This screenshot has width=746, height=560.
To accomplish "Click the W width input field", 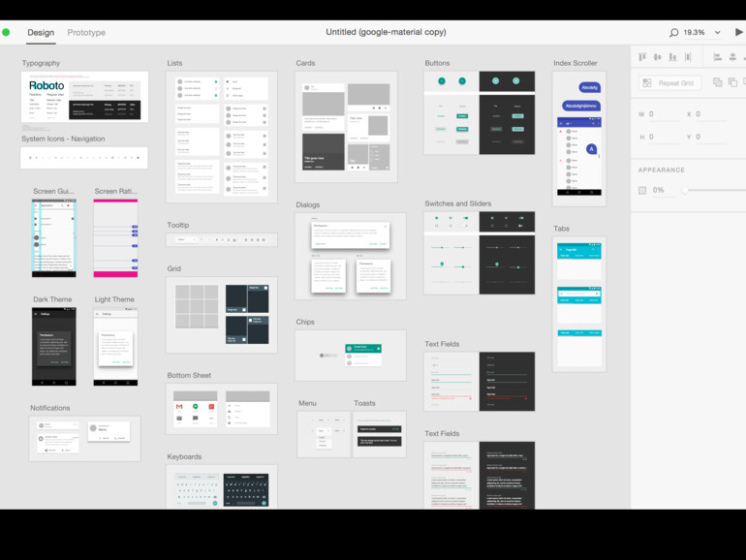I will [x=664, y=114].
